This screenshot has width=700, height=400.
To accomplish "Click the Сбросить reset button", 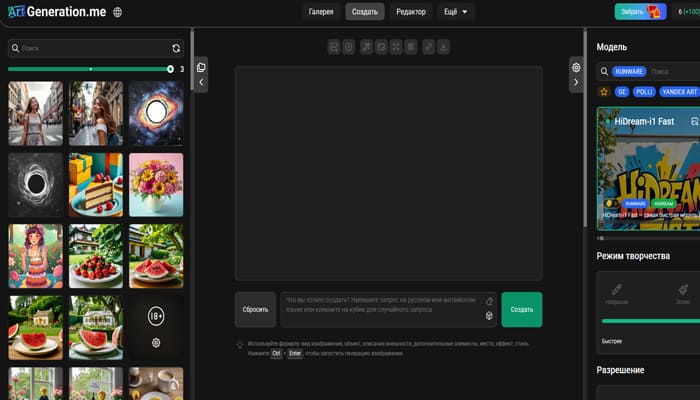I will coord(255,310).
